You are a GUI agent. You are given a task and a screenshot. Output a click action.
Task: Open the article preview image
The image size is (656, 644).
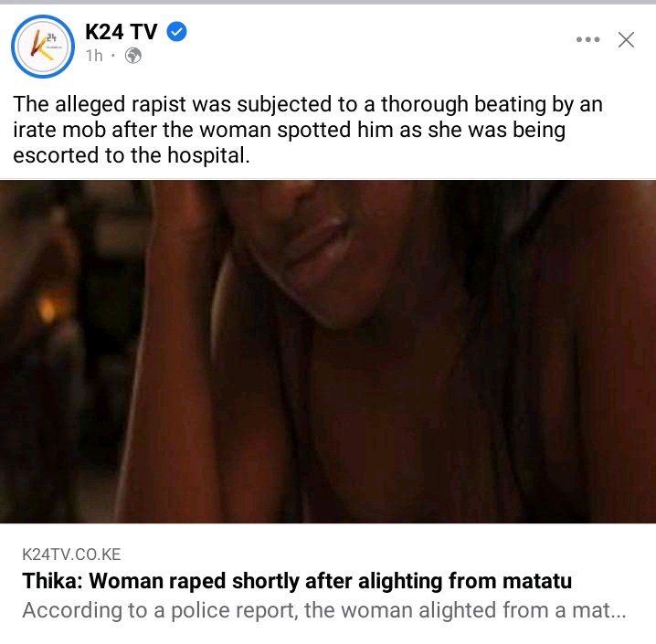coord(328,352)
